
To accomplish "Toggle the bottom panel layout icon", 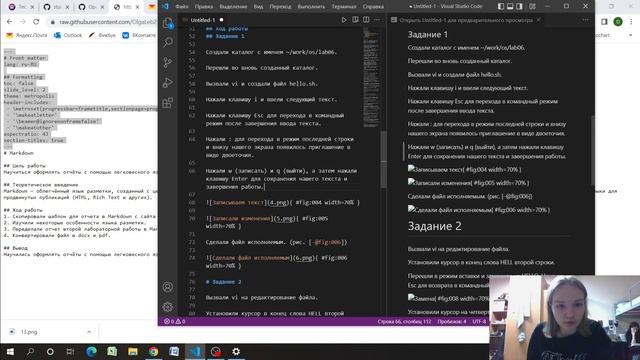I will 510,7.
